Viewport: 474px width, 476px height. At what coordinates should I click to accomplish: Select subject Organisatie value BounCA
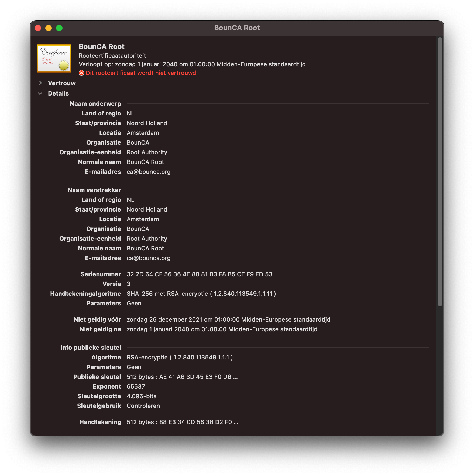pyautogui.click(x=138, y=142)
